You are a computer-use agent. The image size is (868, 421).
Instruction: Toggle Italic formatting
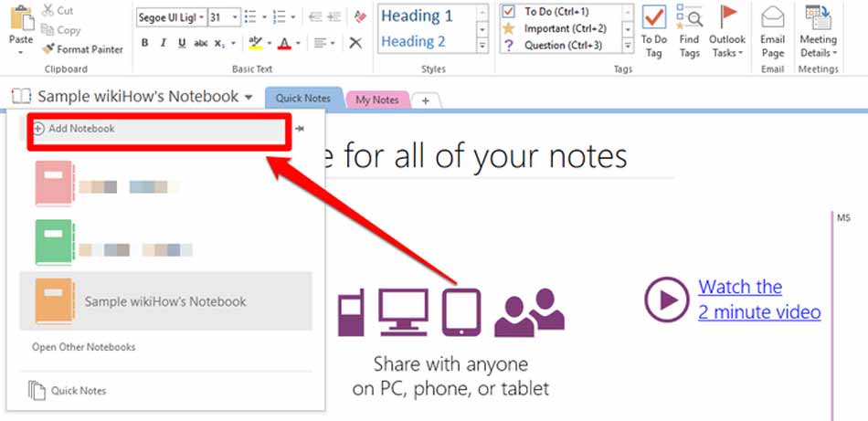[x=163, y=43]
